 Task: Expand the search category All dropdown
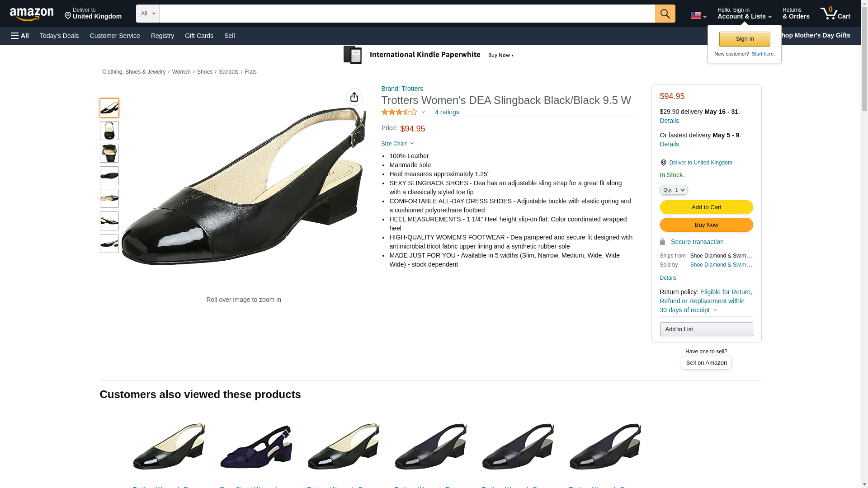click(x=147, y=14)
